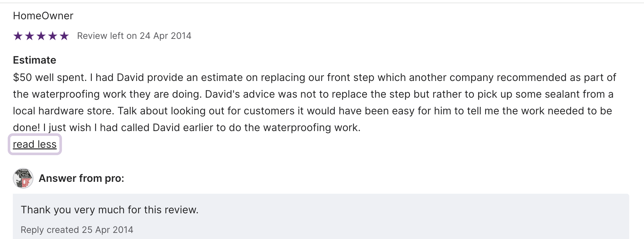Click the "Reply created 25 Apr 2014" timestamp
Viewport: 644px width, 239px height.
77,230
